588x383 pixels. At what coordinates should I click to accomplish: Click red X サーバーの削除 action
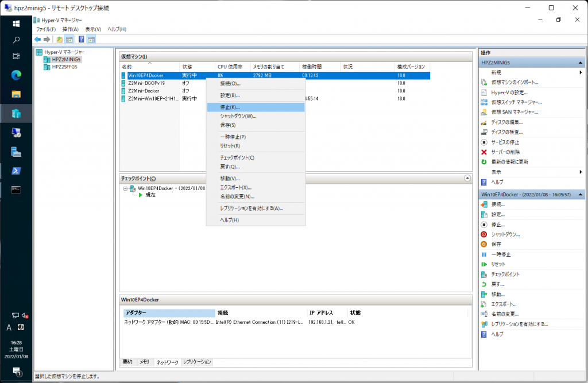(484, 152)
